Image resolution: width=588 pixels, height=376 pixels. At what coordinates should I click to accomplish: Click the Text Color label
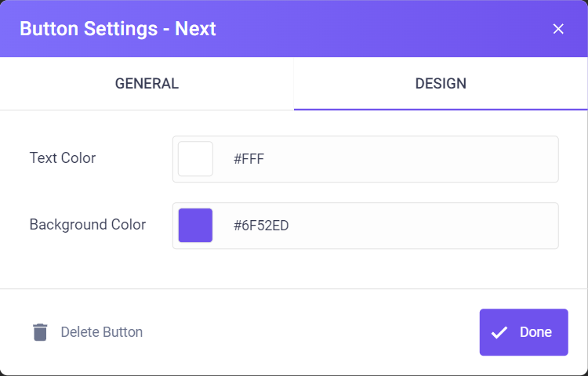[63, 158]
